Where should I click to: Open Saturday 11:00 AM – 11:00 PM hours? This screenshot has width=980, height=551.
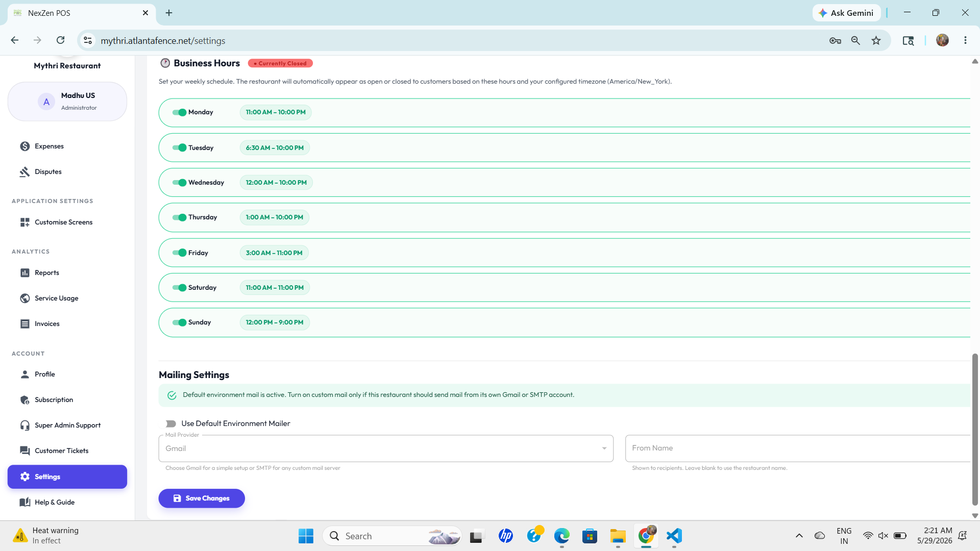pos(275,288)
